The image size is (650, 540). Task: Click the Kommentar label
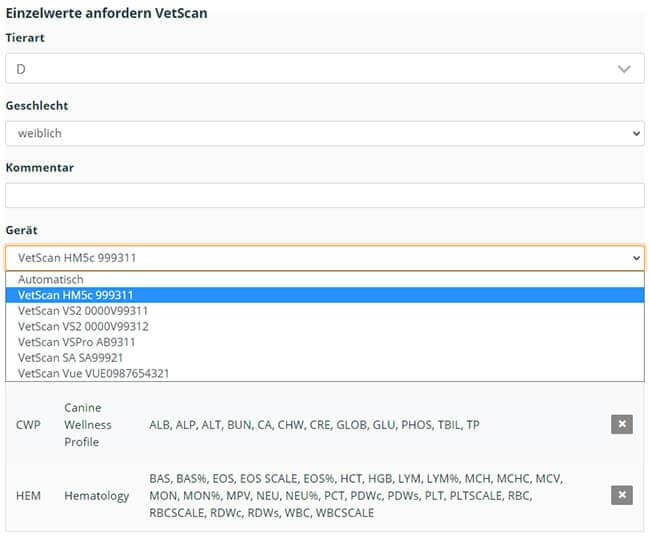39,168
